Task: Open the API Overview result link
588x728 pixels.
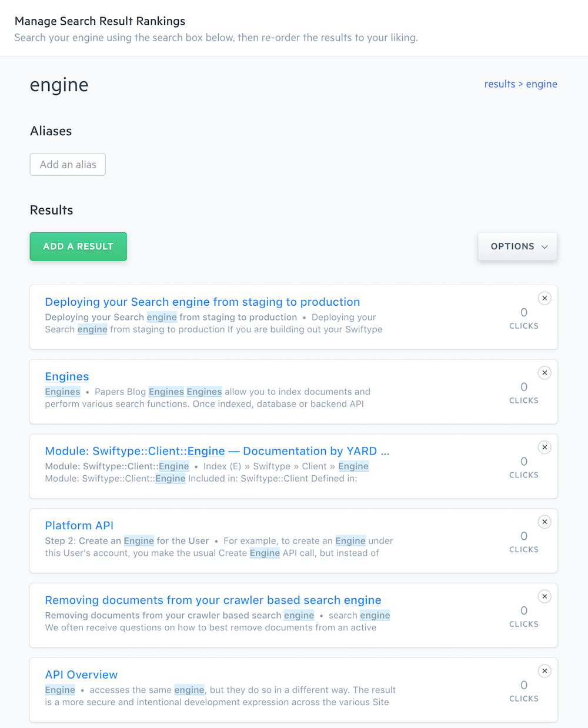Action: (81, 674)
